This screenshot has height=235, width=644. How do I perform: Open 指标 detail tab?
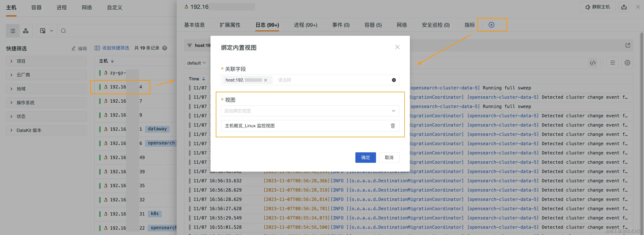(469, 25)
